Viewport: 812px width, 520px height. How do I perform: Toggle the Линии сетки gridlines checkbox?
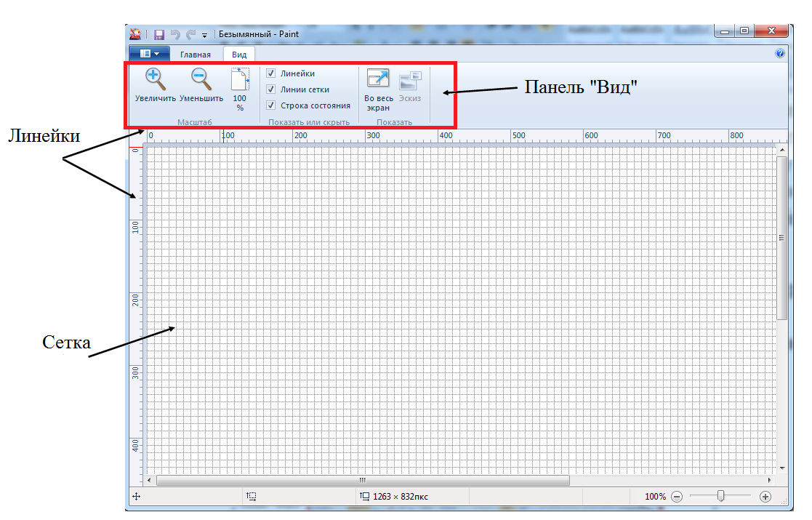[x=271, y=89]
